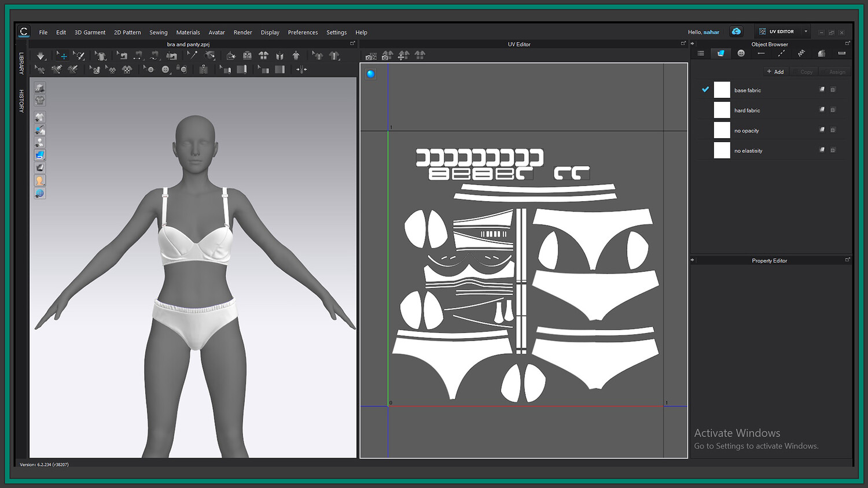Click the Zipper tool icon
868x488 pixels.
tap(203, 69)
